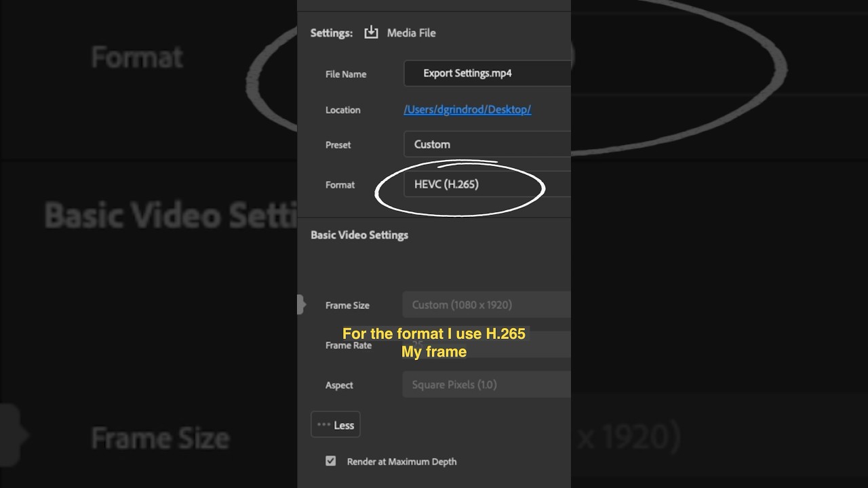Click the Basic Video Settings heading
Image resolution: width=868 pixels, height=488 pixels.
click(359, 235)
